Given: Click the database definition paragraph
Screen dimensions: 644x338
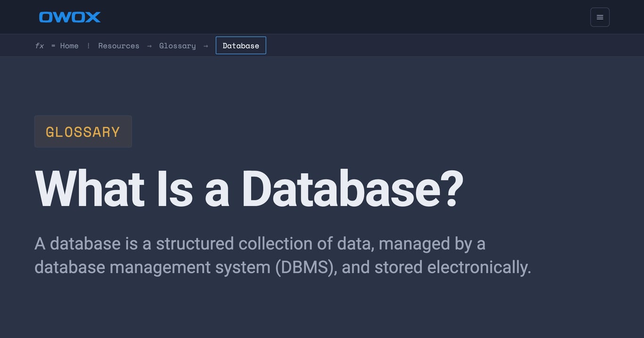Looking at the screenshot, I should click(283, 255).
